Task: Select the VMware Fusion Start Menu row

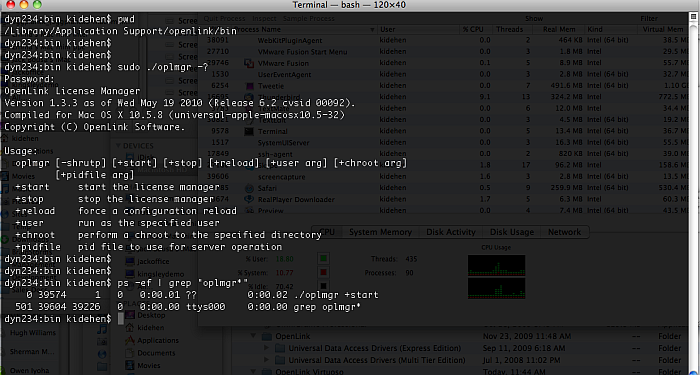Action: tap(442, 52)
